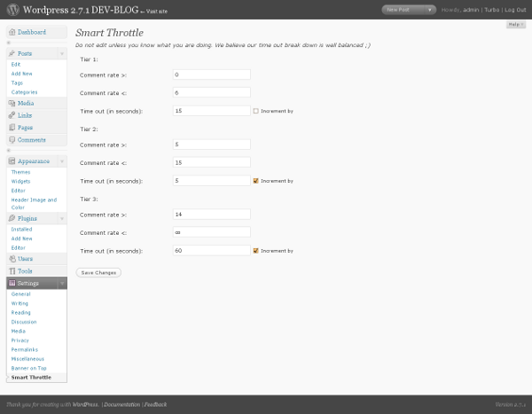Viewport: 532px width, 414px height.
Task: Open Widgets under Appearance
Action: click(x=20, y=181)
